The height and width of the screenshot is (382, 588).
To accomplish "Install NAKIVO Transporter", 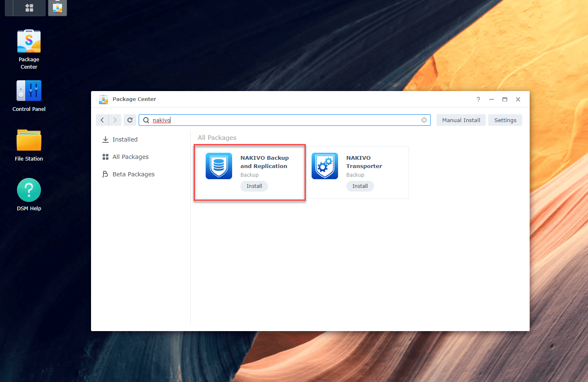I will (x=360, y=186).
